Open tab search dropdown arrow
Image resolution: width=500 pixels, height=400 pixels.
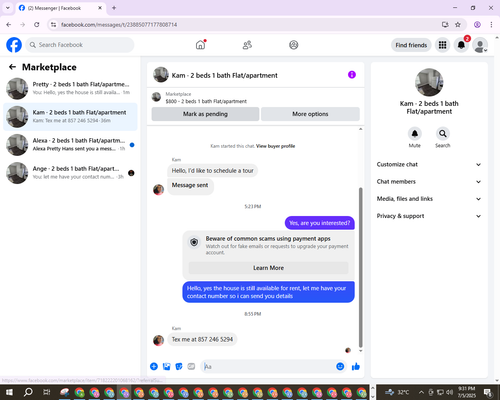8,8
